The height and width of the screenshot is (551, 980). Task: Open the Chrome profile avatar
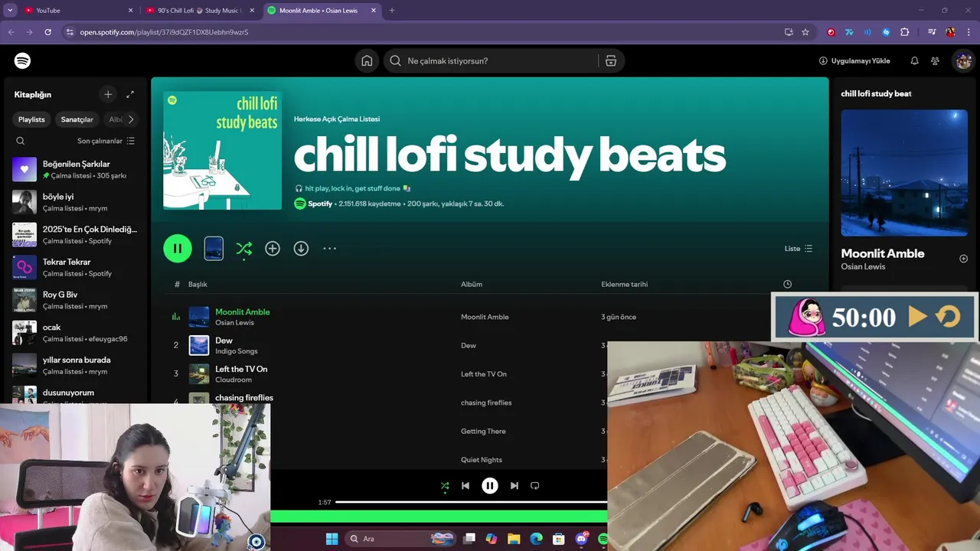[x=950, y=32]
